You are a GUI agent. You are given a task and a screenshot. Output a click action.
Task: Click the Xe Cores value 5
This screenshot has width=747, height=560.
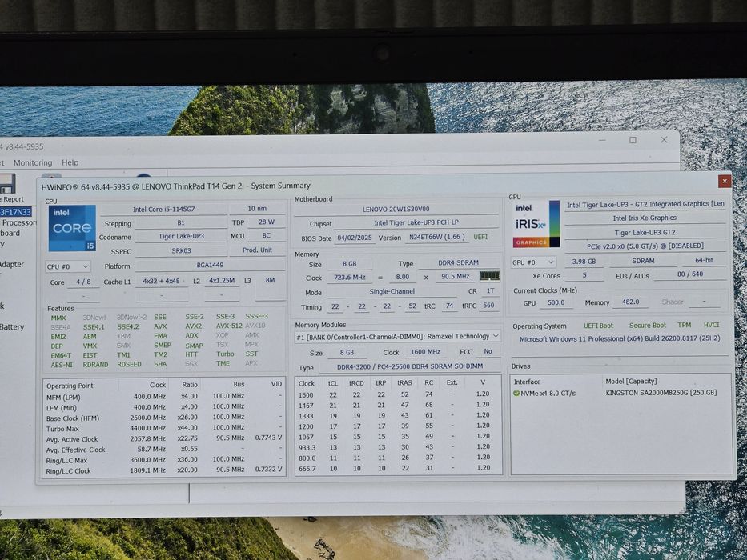coord(584,275)
